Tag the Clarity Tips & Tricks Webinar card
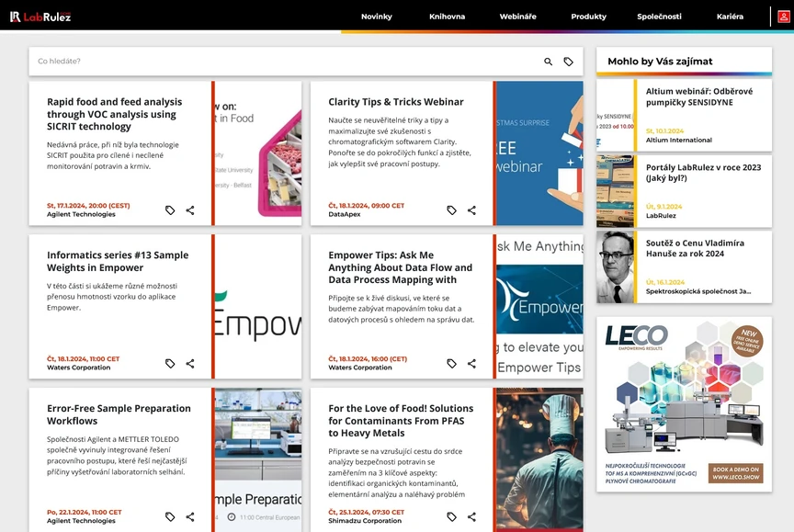The width and height of the screenshot is (794, 532). [451, 210]
